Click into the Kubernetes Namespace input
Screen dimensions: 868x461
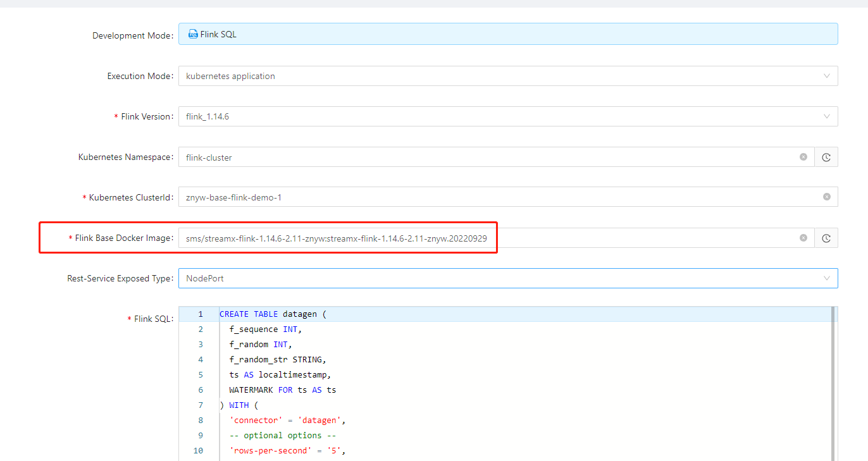tap(443, 157)
